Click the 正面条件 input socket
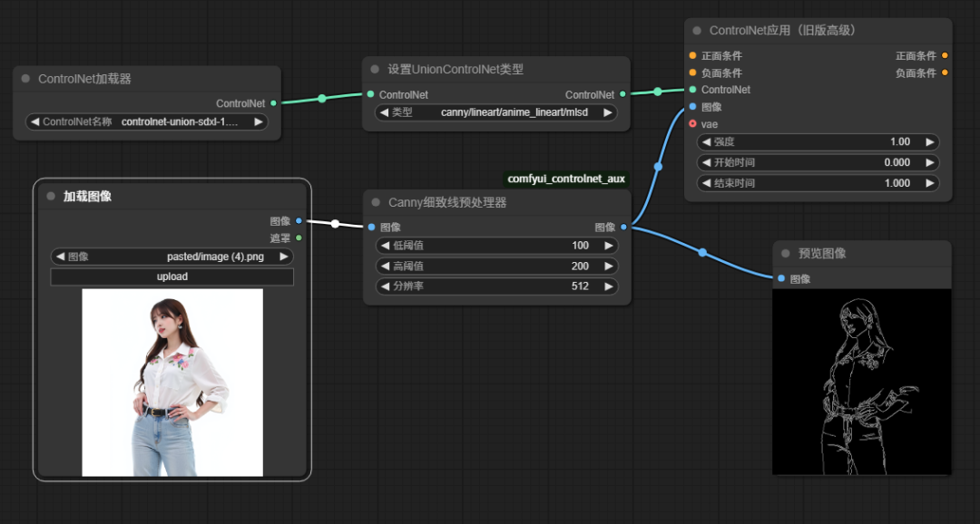Image resolution: width=980 pixels, height=524 pixels. pyautogui.click(x=692, y=55)
